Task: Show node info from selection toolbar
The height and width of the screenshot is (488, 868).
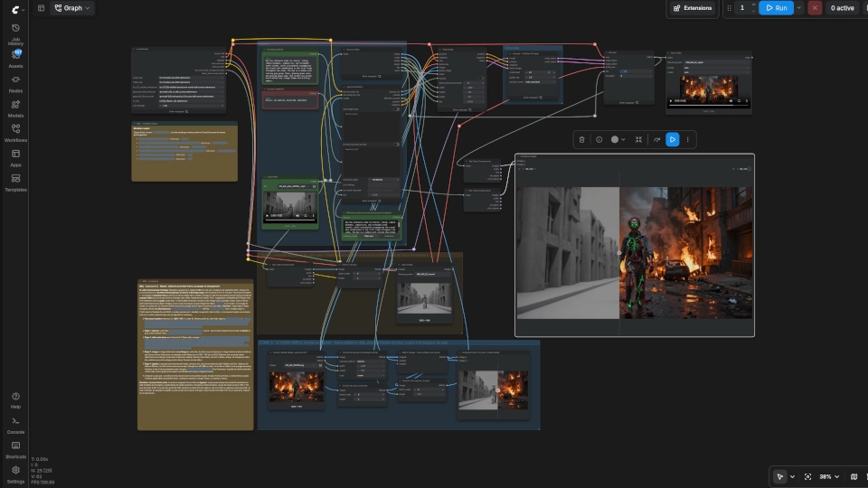Action: pos(599,139)
